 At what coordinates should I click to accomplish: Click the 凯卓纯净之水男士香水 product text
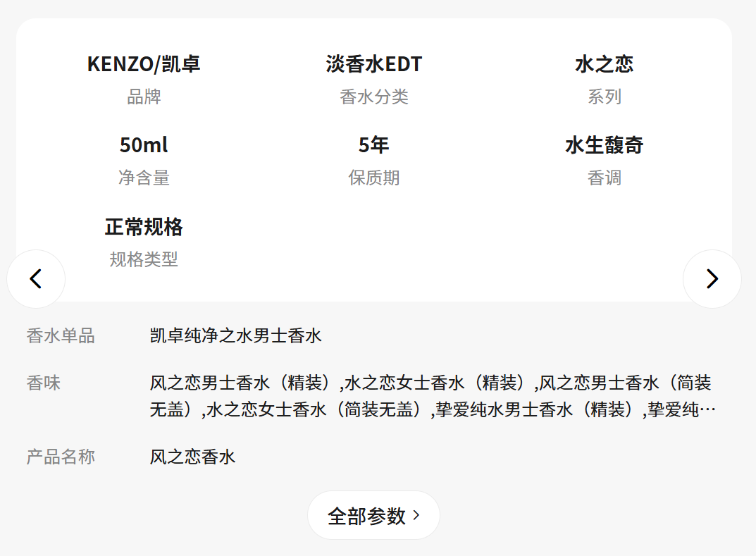tap(235, 335)
